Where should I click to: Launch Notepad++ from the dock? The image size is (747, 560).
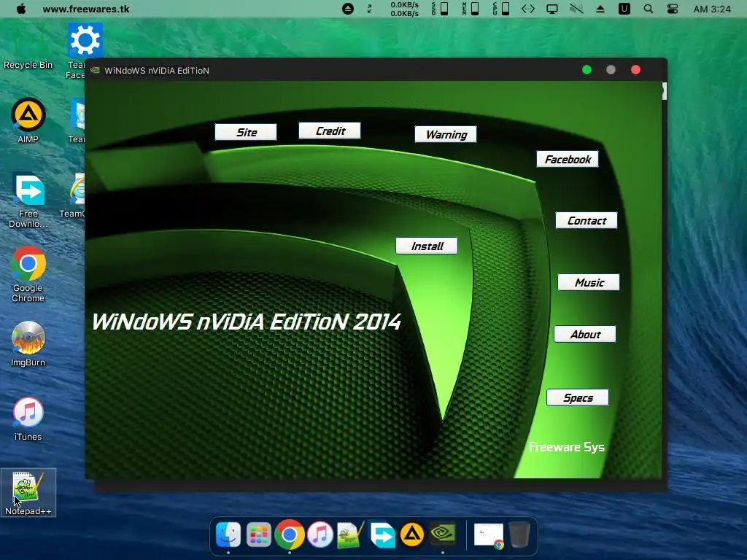tap(350, 534)
